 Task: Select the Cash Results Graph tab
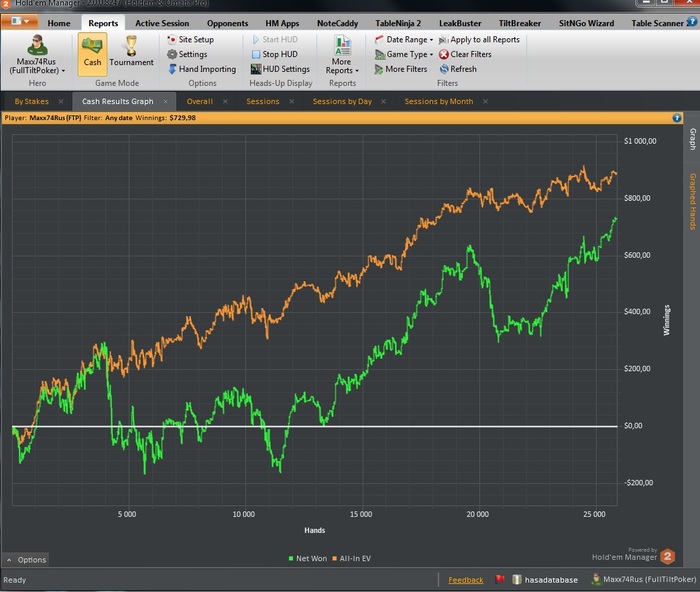point(117,101)
